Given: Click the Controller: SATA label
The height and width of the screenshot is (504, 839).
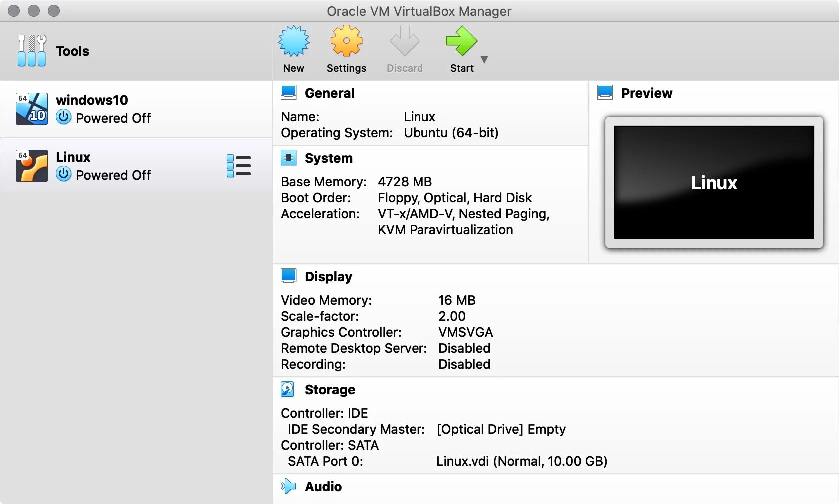Looking at the screenshot, I should pyautogui.click(x=330, y=445).
